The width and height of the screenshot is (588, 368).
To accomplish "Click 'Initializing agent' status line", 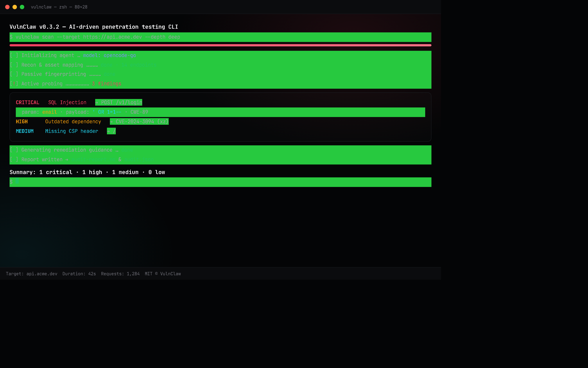I will coord(220,56).
